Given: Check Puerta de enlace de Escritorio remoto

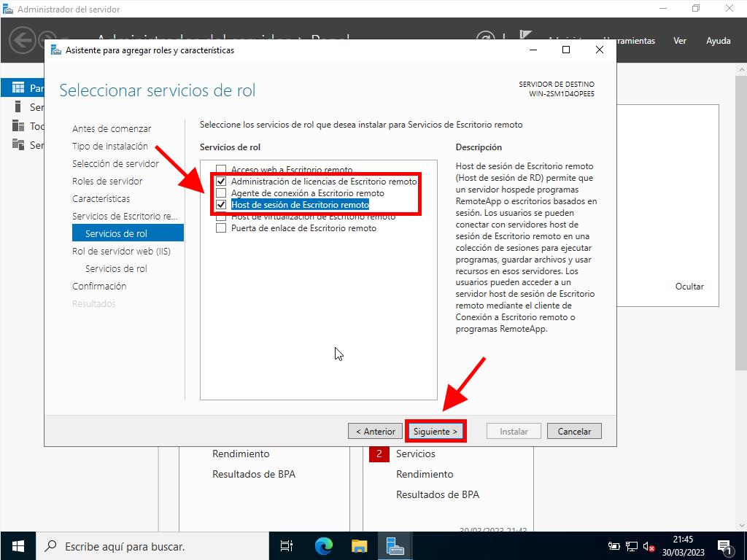Looking at the screenshot, I should (221, 228).
